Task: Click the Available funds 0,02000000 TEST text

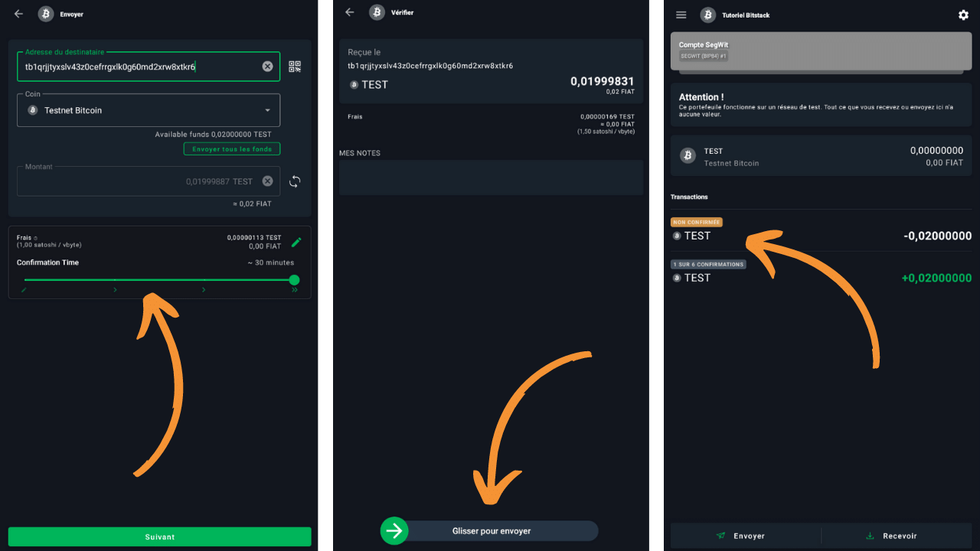Action: click(x=213, y=135)
